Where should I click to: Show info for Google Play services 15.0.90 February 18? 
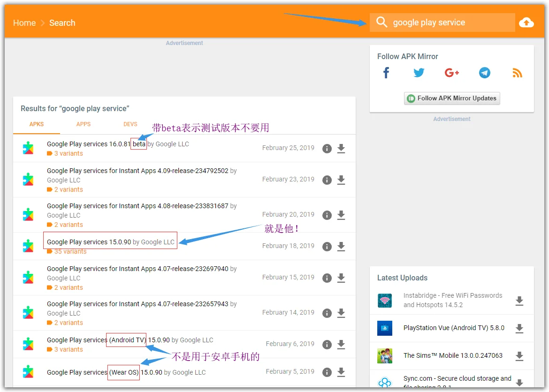coord(327,246)
